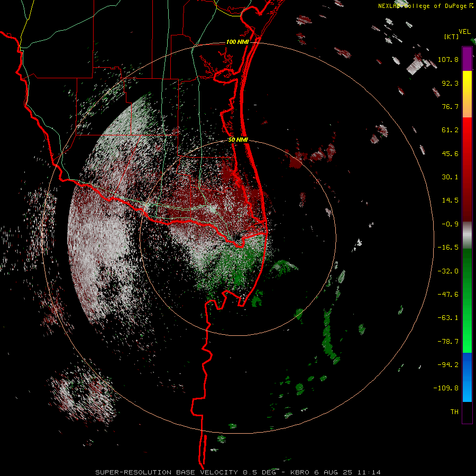Click the -32.0 legend value
This screenshot has width=476, height=476.
click(448, 271)
